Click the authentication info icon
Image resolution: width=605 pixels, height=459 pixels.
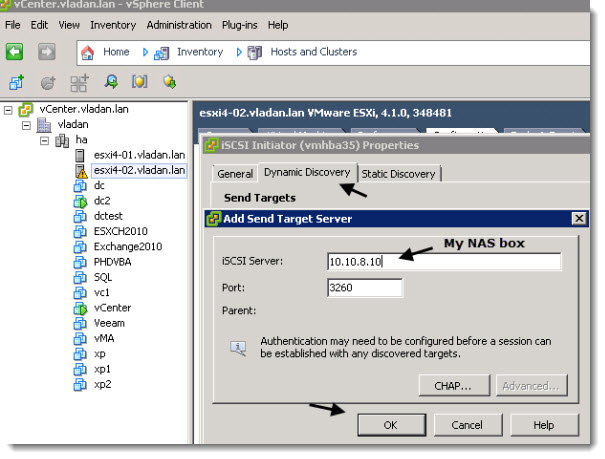point(238,348)
